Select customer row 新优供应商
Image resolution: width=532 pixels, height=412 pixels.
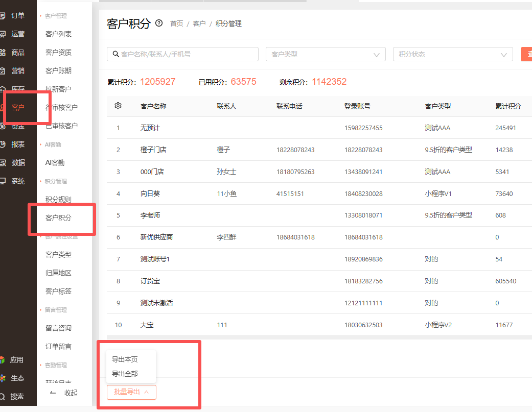[x=319, y=237]
